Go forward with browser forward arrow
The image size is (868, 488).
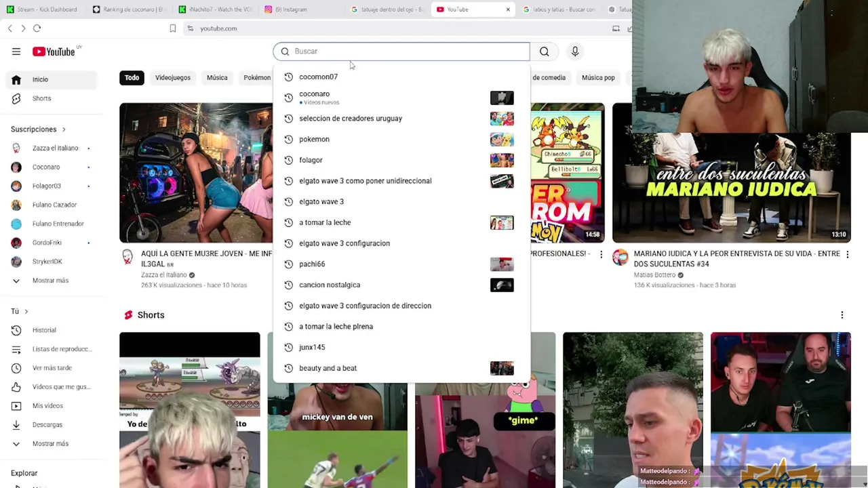click(x=23, y=28)
